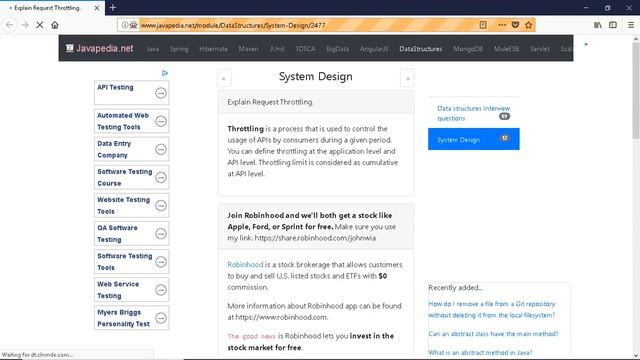Click arrow icon next to Website Testing Tools

(161, 206)
